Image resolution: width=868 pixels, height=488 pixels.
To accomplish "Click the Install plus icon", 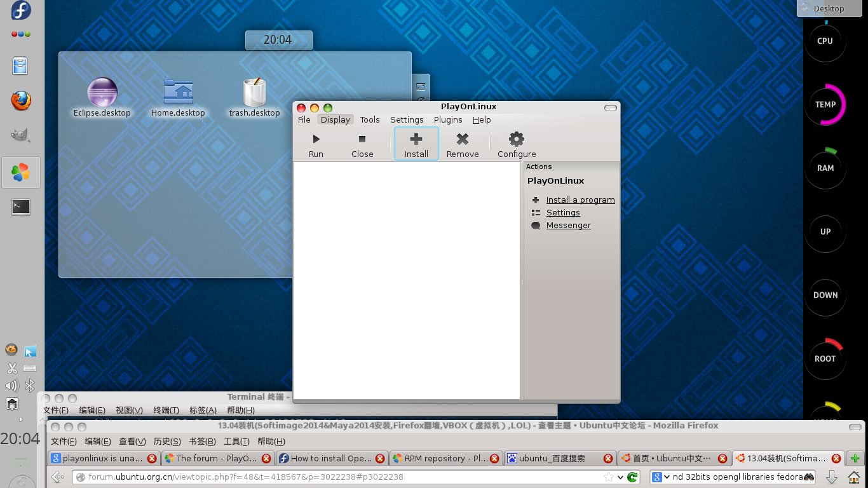I will tap(416, 139).
